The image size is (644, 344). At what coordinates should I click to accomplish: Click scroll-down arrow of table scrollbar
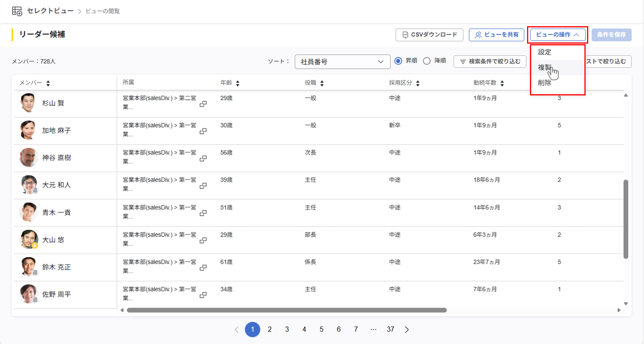click(x=626, y=304)
